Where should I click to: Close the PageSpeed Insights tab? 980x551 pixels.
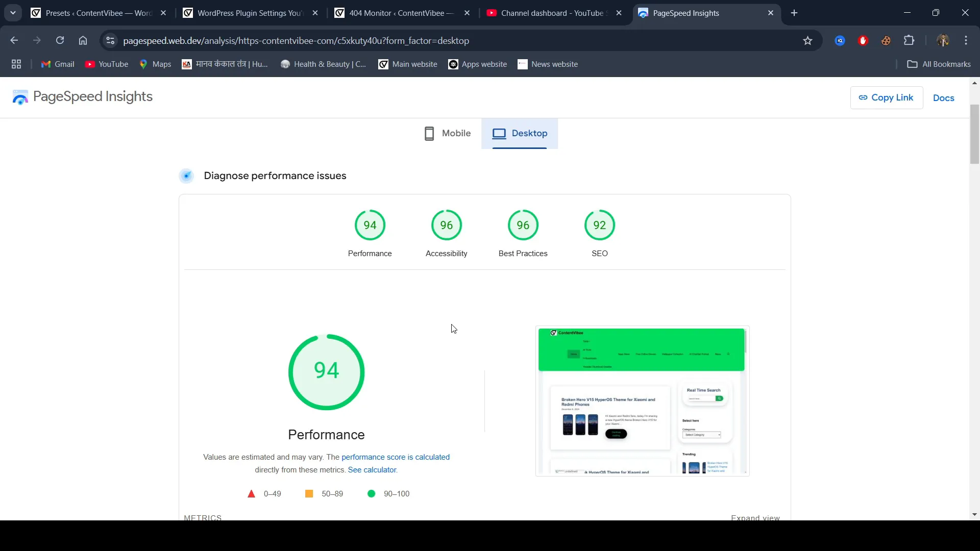click(771, 13)
